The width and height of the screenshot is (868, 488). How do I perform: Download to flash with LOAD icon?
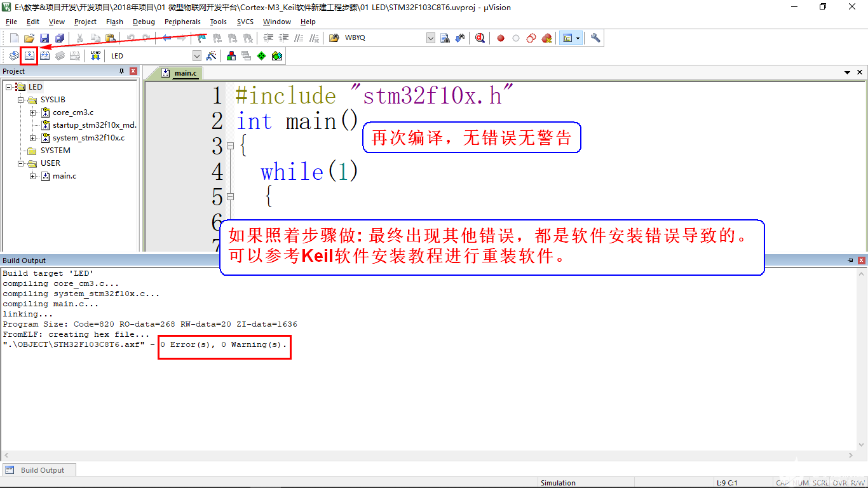[x=95, y=56]
